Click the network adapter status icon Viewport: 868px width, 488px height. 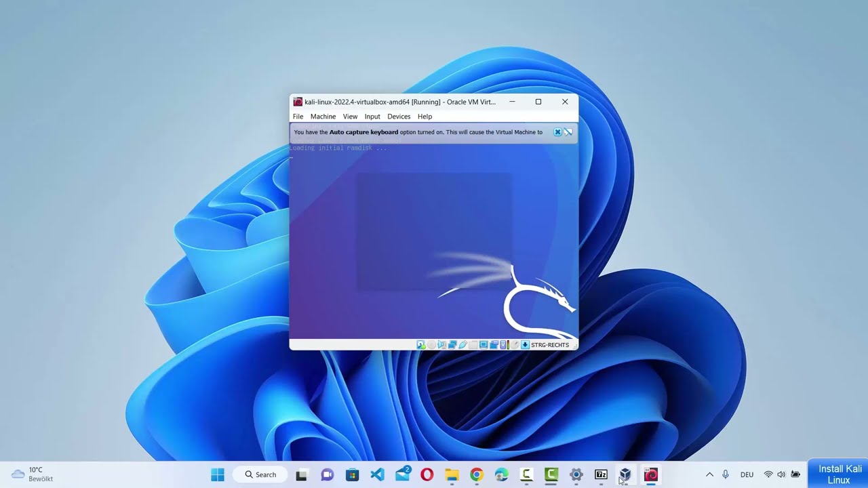point(452,345)
